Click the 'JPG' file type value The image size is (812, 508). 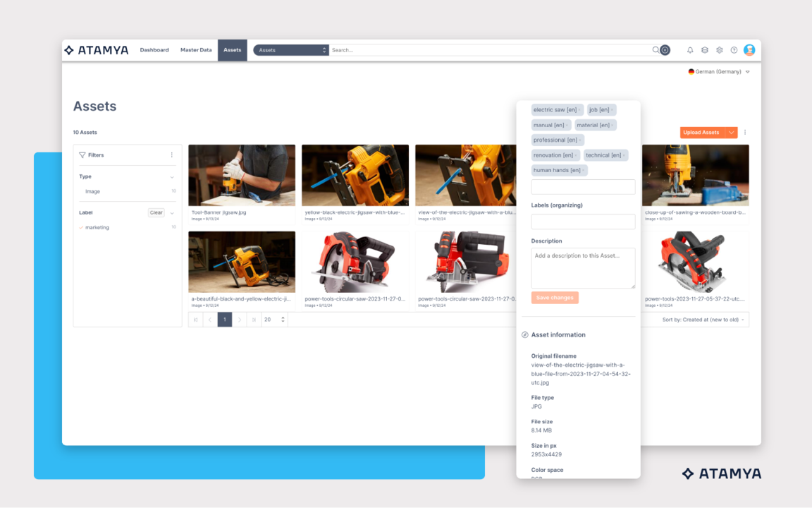click(x=536, y=407)
